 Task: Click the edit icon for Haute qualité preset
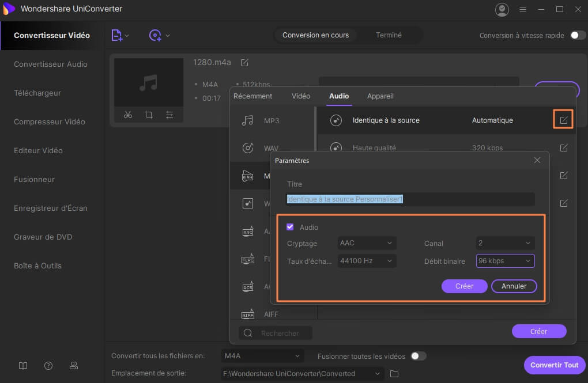point(564,148)
